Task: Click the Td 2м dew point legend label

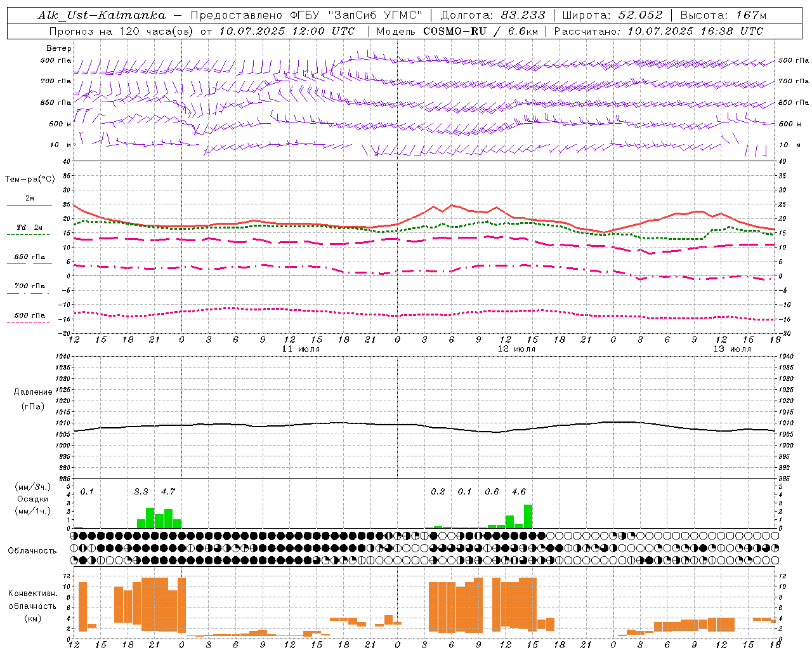Action: click(x=30, y=227)
